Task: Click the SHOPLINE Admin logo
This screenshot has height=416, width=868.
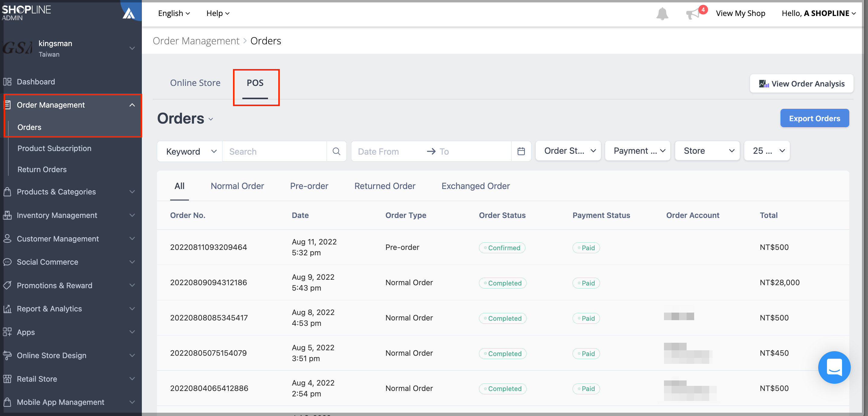Action: tap(26, 12)
